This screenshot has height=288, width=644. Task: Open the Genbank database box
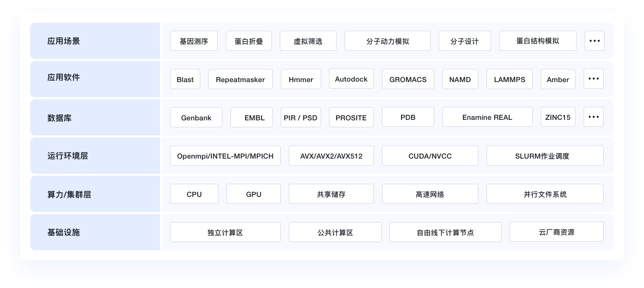point(196,117)
